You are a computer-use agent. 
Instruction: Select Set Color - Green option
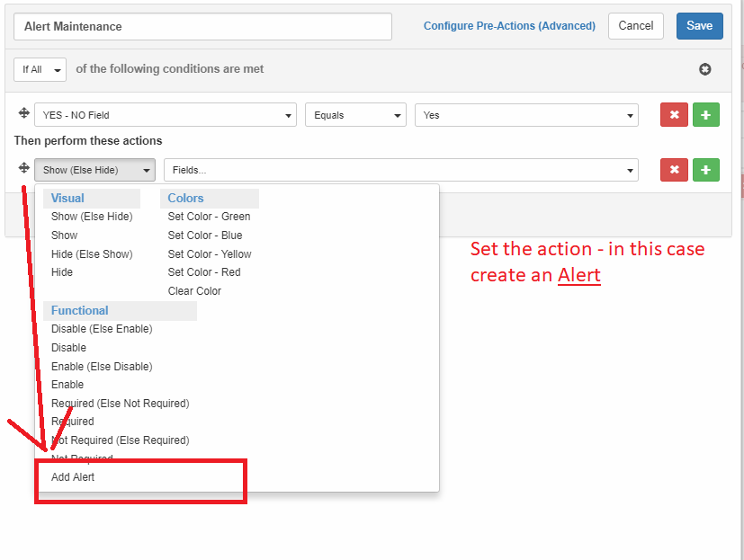[x=209, y=217]
